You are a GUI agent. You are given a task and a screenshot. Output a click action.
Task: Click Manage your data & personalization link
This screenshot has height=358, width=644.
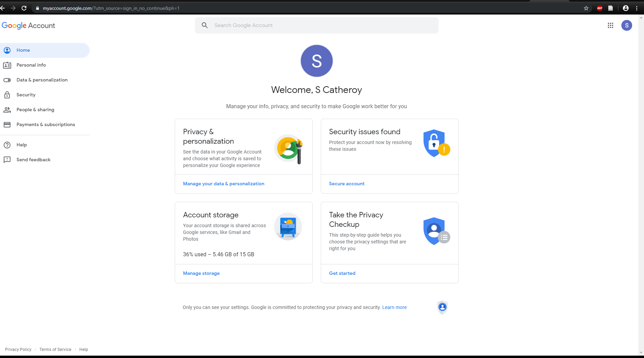tap(223, 184)
